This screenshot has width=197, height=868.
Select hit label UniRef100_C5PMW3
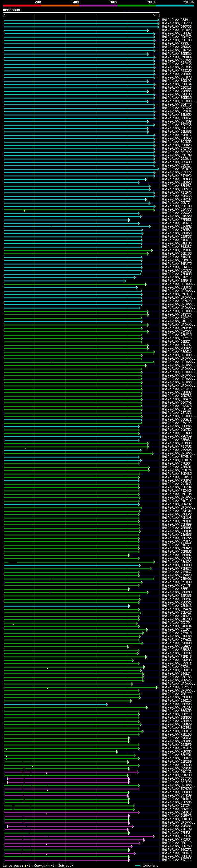click(x=177, y=551)
